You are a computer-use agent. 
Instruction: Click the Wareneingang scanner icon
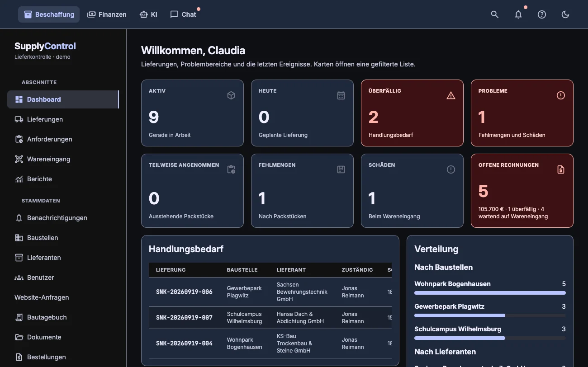pyautogui.click(x=19, y=159)
